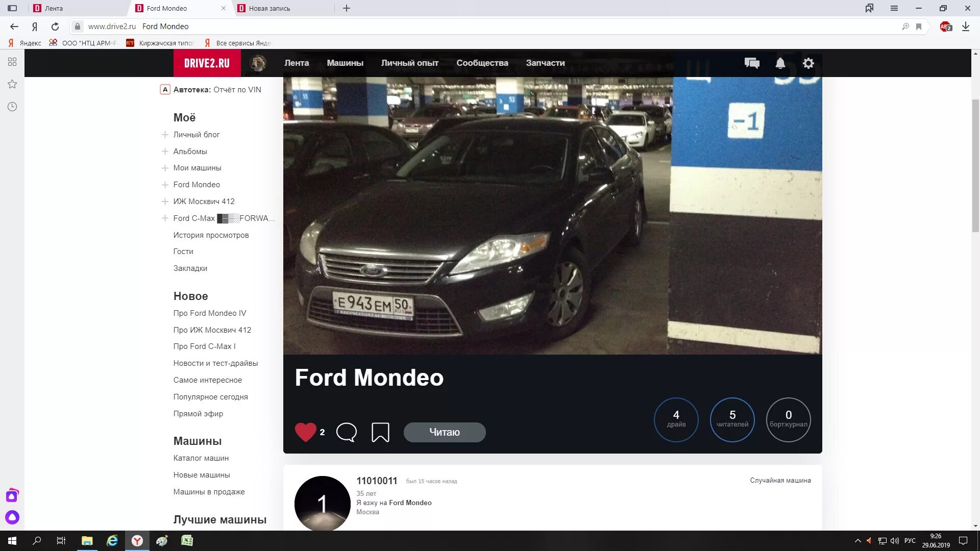Viewport: 980px width, 551px height.
Task: Open settings gear icon in header
Action: coord(808,63)
